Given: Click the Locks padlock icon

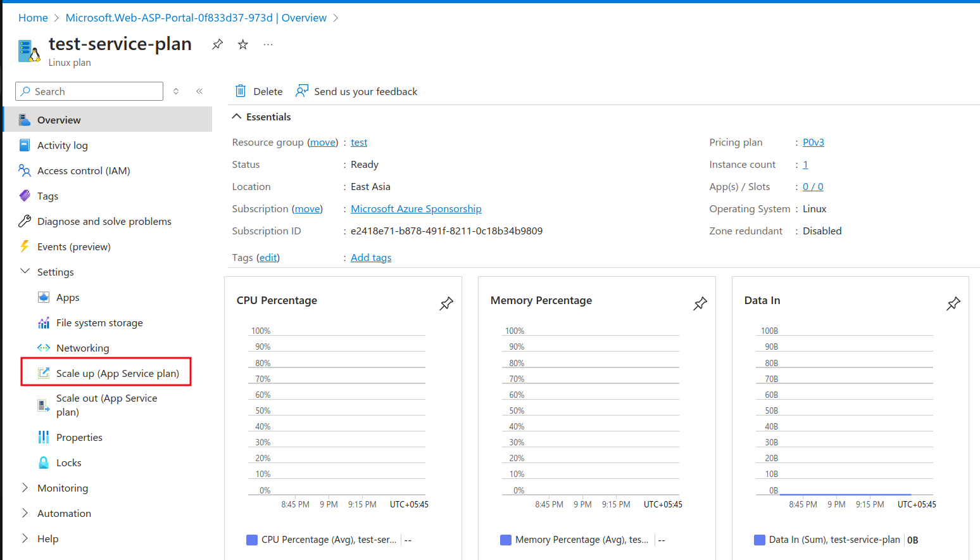Looking at the screenshot, I should click(x=44, y=462).
